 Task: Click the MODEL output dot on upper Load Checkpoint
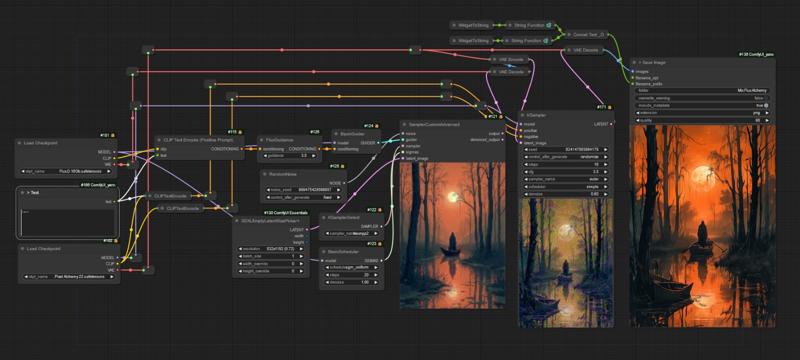tap(115, 151)
